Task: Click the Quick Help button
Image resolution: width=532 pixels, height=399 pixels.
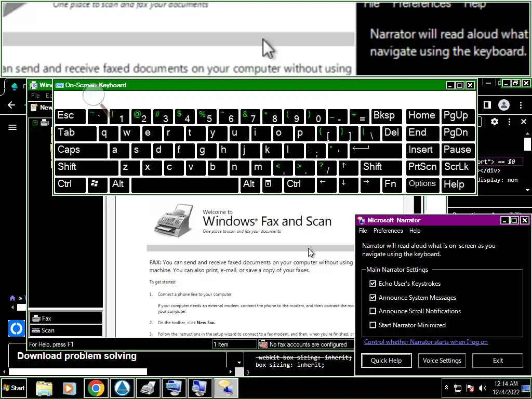Action: [387, 361]
